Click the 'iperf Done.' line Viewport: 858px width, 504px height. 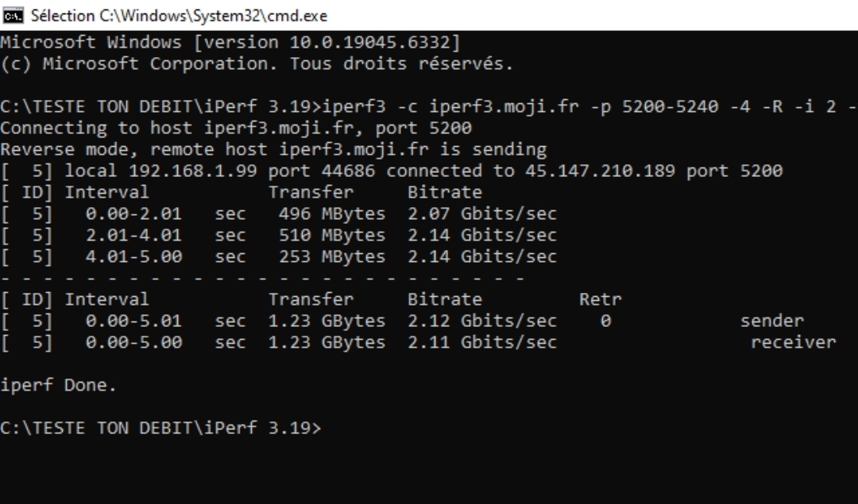coord(58,386)
